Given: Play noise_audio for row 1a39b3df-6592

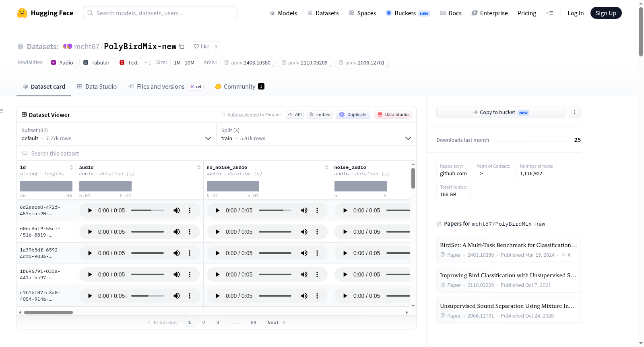Looking at the screenshot, I should pyautogui.click(x=345, y=253).
